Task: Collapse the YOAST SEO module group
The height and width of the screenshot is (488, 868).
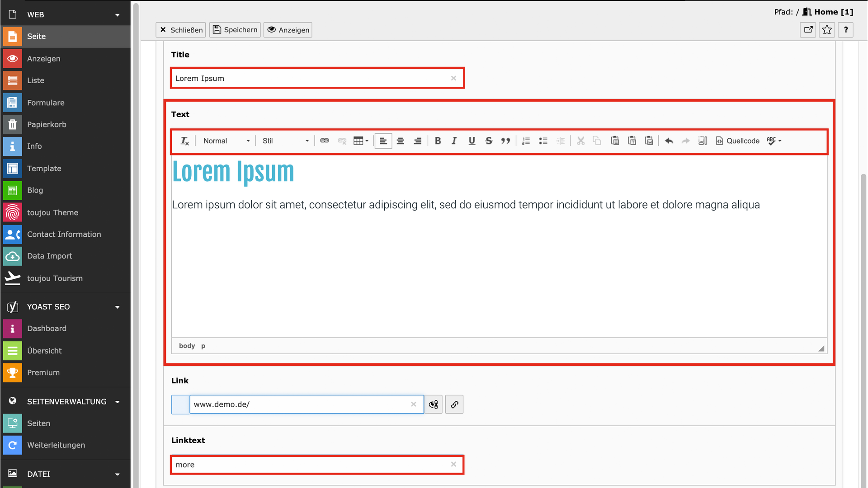Action: (117, 307)
